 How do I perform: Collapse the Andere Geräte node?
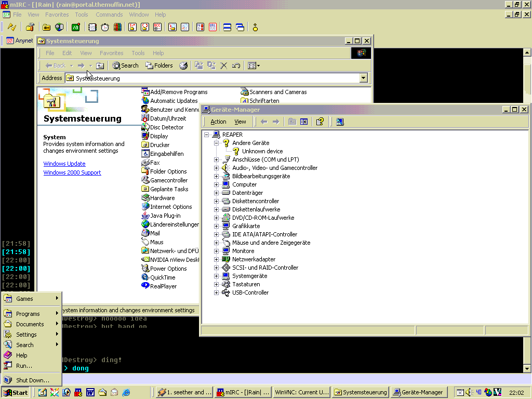click(216, 143)
